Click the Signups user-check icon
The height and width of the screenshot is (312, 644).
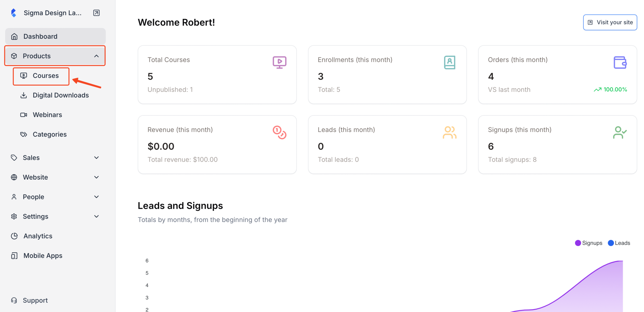coord(620,132)
